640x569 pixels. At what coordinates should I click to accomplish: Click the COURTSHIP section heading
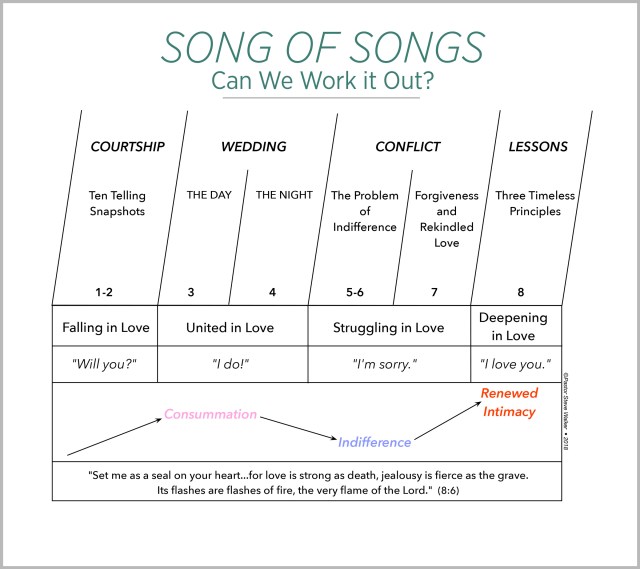pos(127,147)
